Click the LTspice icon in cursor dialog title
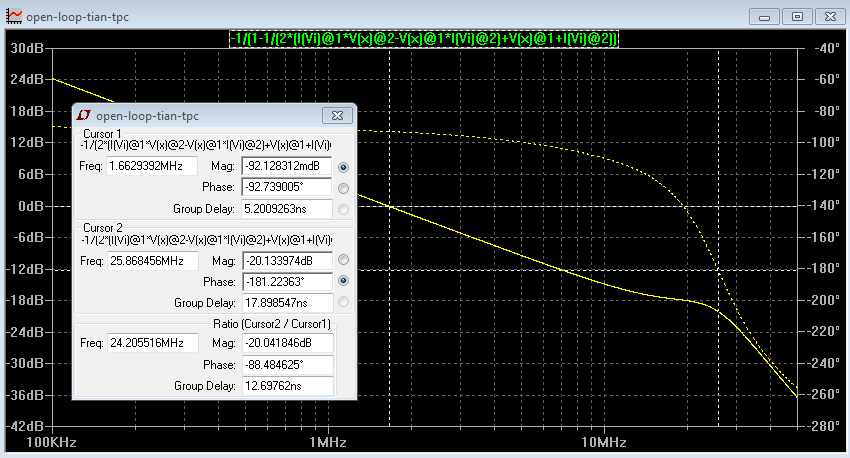The width and height of the screenshot is (850, 458). click(x=83, y=115)
